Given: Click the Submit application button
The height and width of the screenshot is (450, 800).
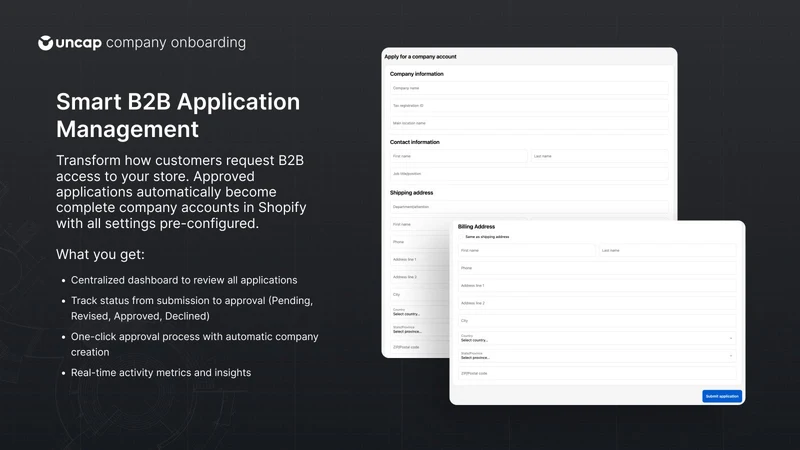Looking at the screenshot, I should (x=722, y=396).
